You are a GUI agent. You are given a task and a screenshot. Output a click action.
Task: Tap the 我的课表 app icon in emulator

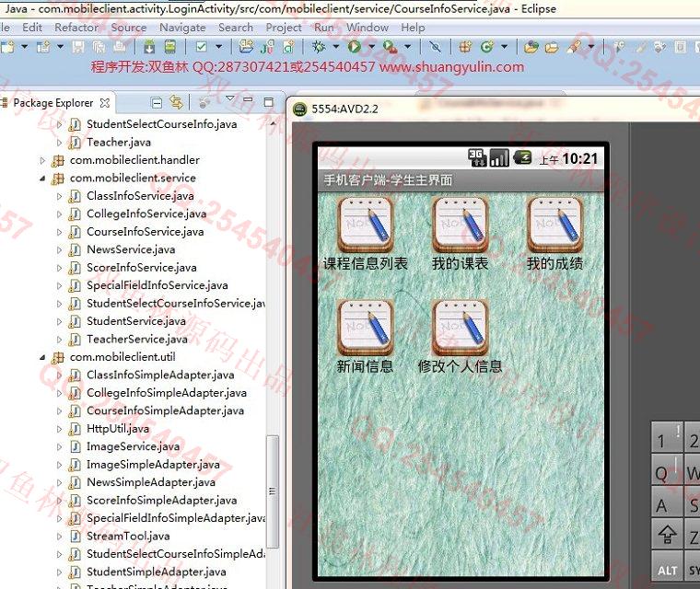[x=461, y=225]
